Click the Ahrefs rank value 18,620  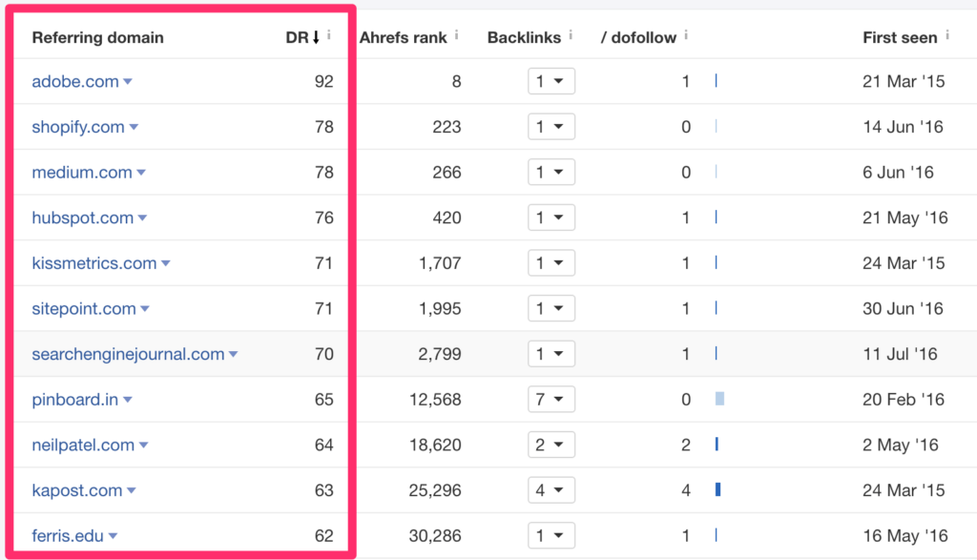point(435,446)
